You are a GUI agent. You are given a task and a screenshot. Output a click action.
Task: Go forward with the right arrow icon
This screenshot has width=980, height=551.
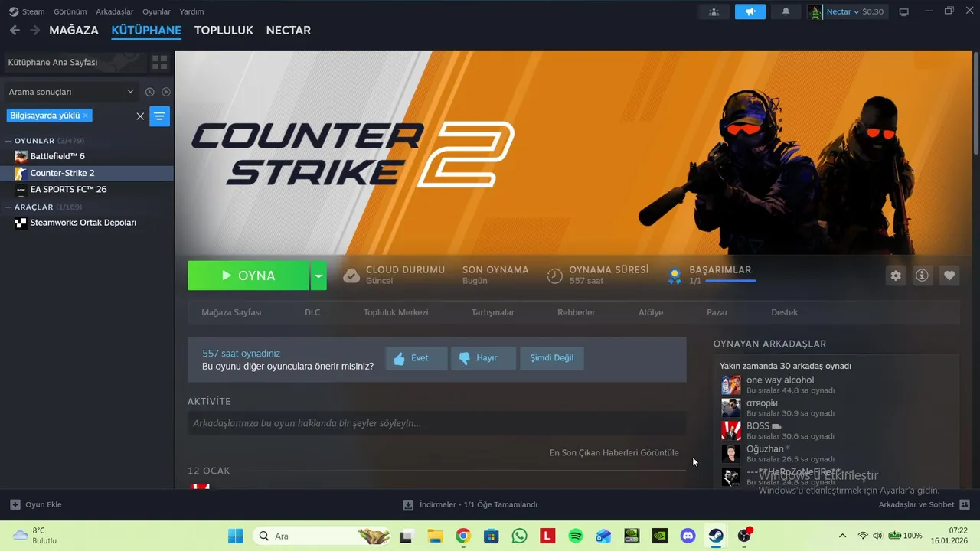(35, 31)
